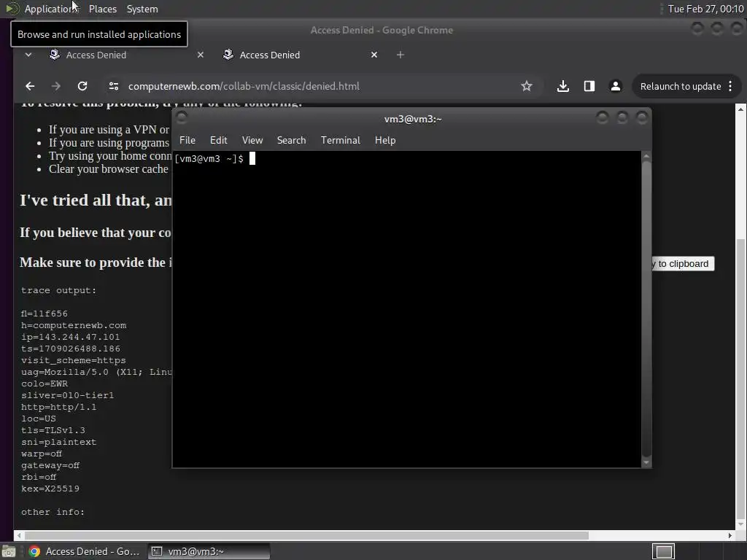Click the 'other info:' text

point(53,512)
